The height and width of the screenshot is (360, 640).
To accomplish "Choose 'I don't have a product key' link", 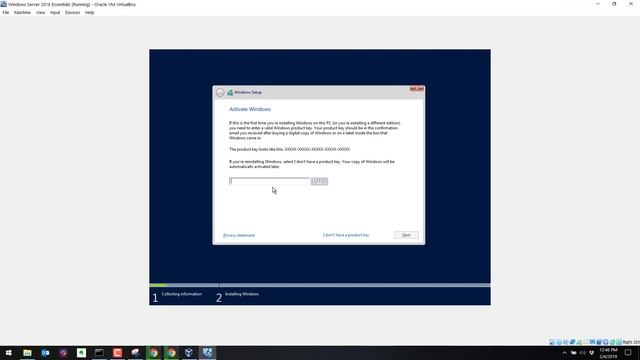I will 346,235.
